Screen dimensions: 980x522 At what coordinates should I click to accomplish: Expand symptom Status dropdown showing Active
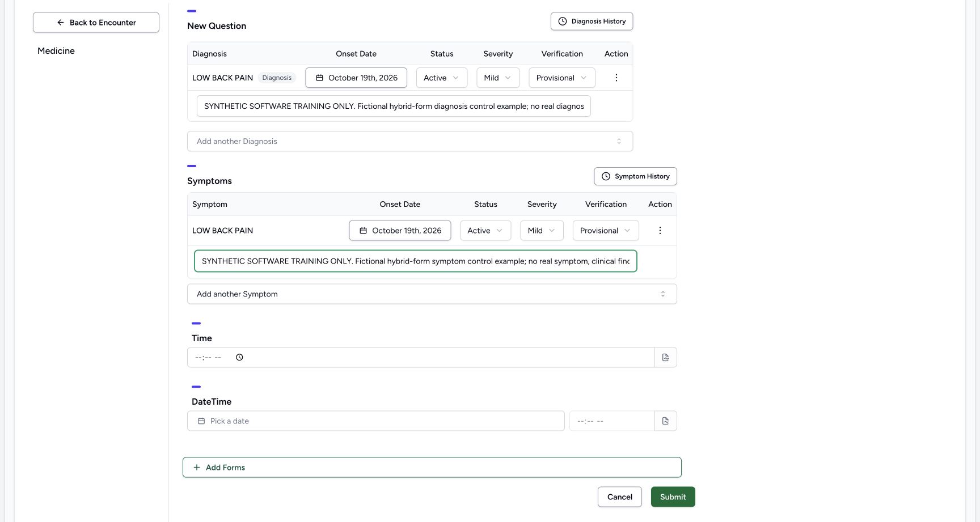[x=485, y=231]
